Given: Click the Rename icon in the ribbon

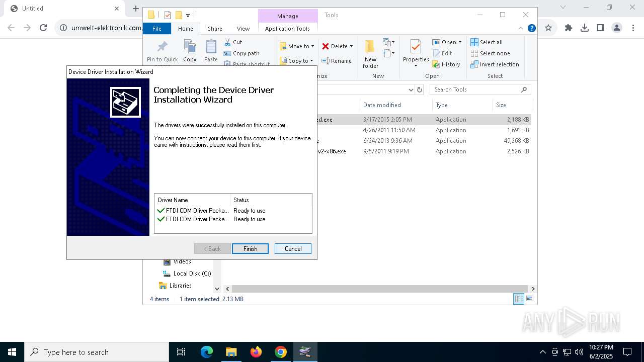Looking at the screenshot, I should 326,61.
